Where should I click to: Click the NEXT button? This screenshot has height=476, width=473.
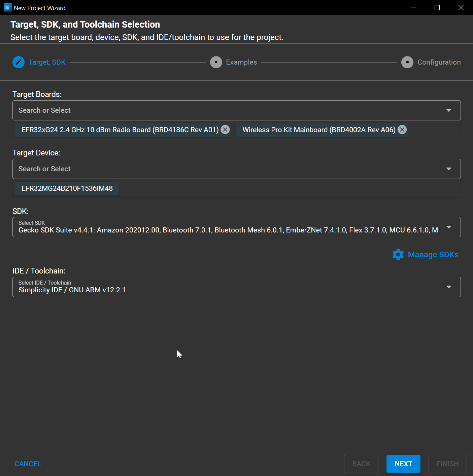[403, 464]
